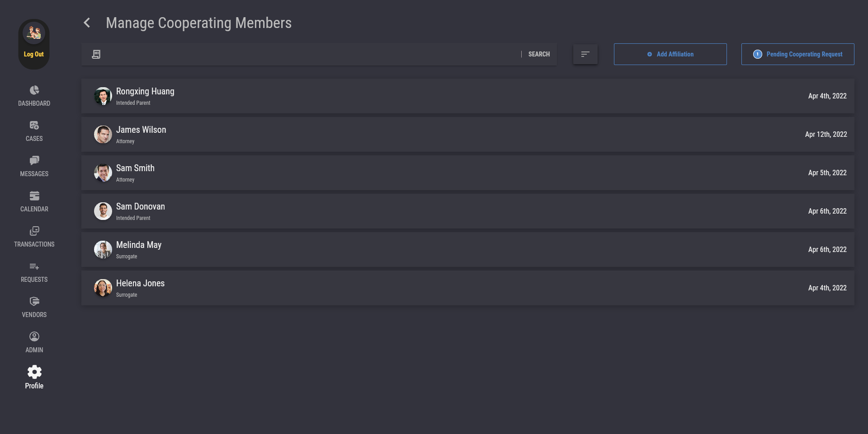The height and width of the screenshot is (434, 868).
Task: Open Pending Cooperating Request
Action: (797, 54)
